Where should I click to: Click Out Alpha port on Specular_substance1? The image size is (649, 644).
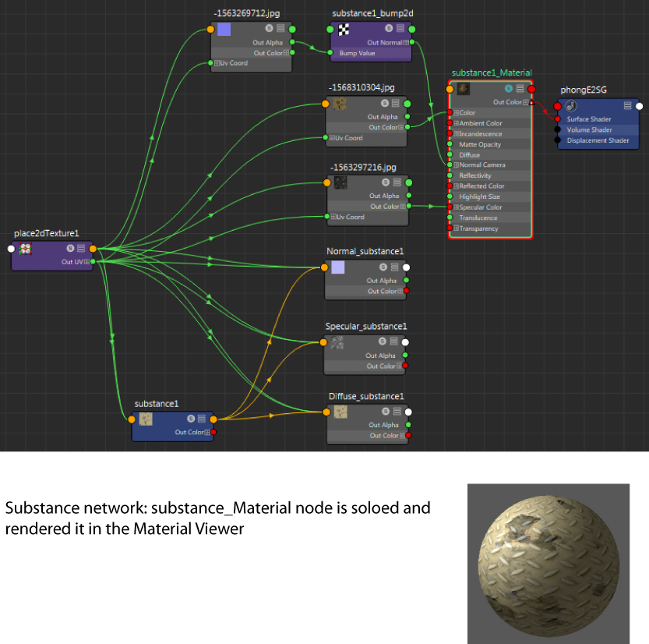[x=405, y=356]
